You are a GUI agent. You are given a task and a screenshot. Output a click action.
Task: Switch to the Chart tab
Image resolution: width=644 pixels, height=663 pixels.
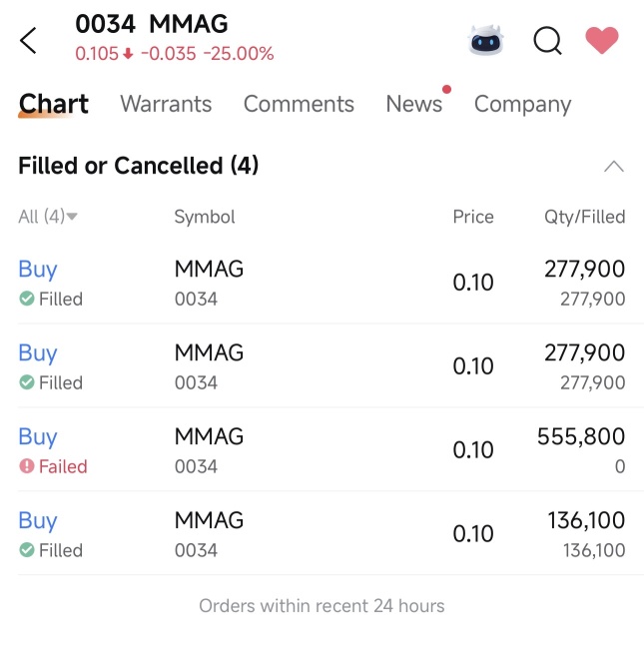pos(53,104)
